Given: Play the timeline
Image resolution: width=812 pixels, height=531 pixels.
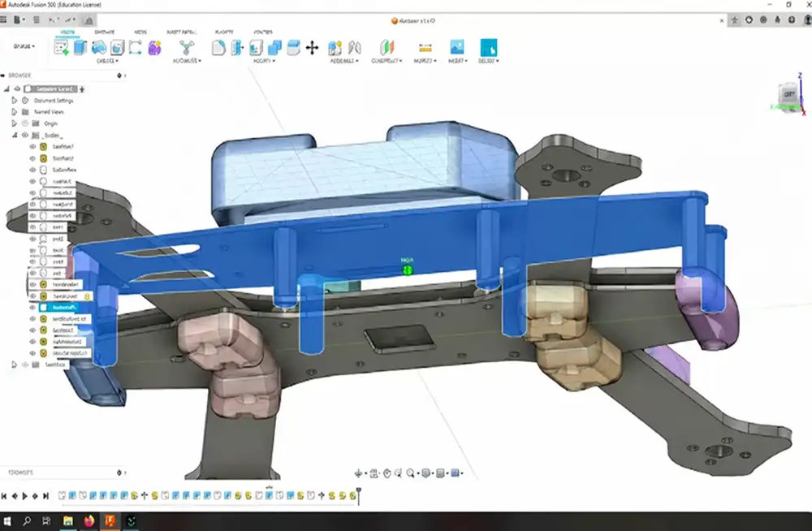Looking at the screenshot, I should tap(25, 496).
